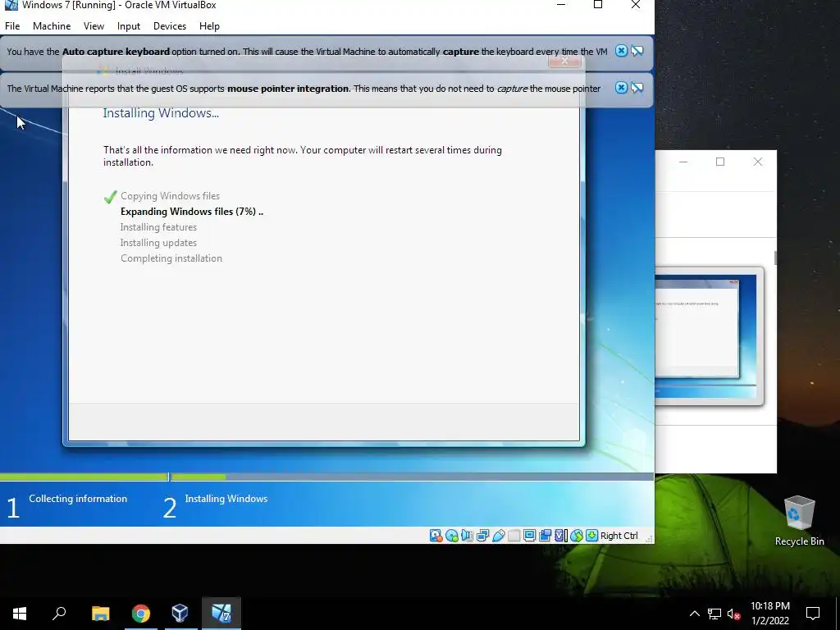Click the network adapters status icon
The image size is (840, 630).
point(482,536)
